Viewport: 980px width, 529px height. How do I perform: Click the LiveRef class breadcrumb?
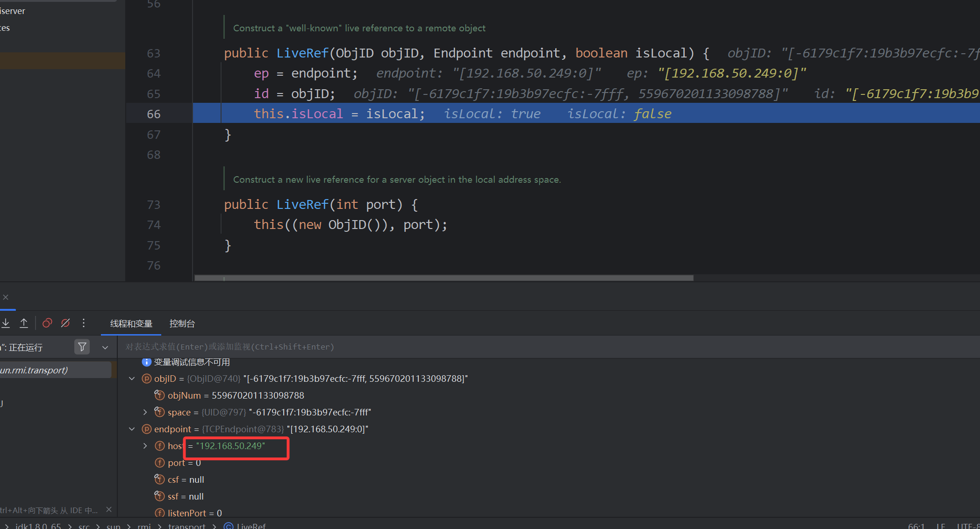[x=251, y=526]
